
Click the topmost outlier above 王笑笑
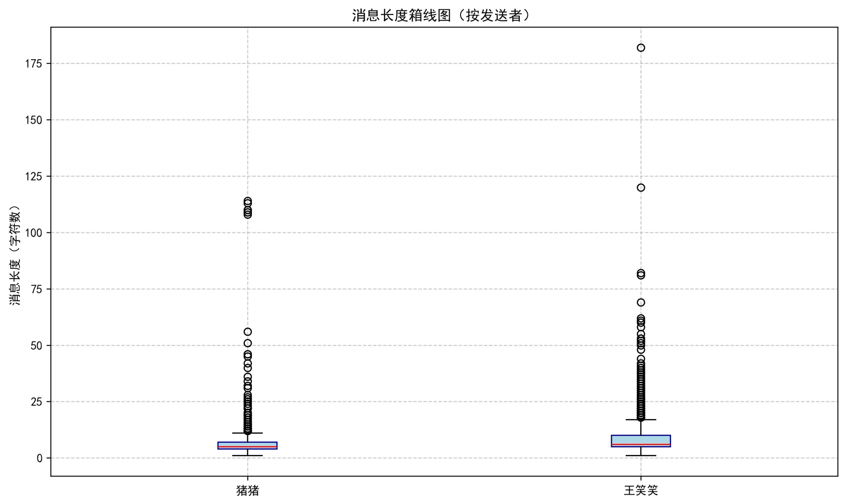tap(640, 47)
